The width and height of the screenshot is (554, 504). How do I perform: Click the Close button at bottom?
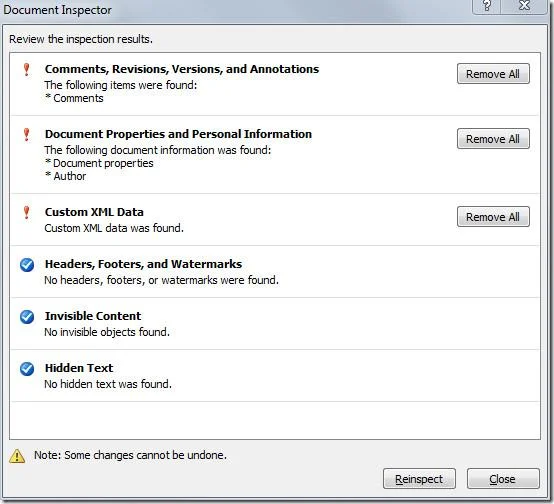coord(503,479)
